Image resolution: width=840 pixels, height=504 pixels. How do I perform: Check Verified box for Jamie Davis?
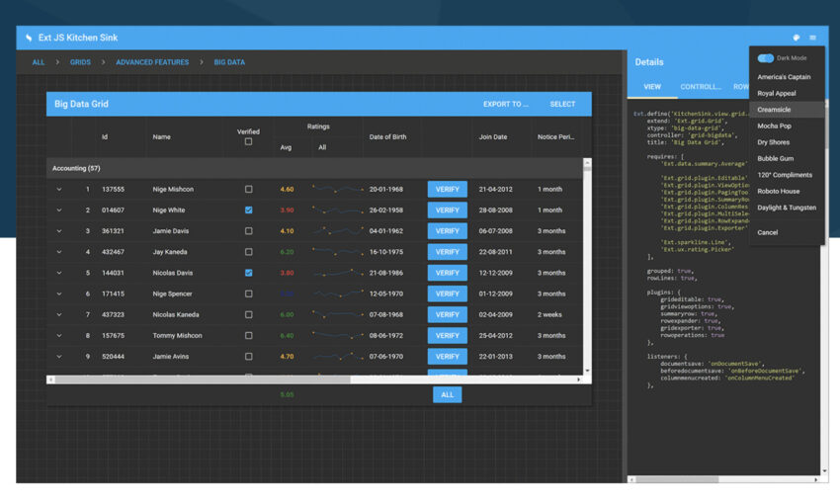[x=249, y=231]
